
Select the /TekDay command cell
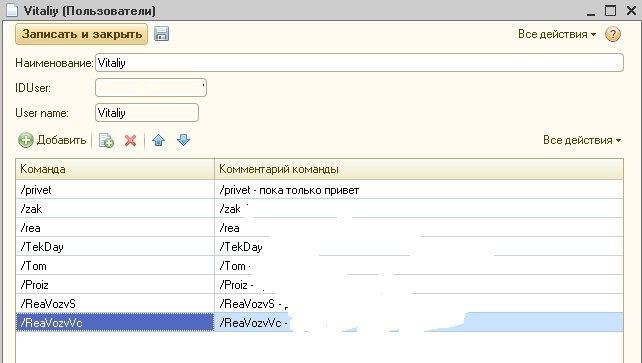(115, 247)
